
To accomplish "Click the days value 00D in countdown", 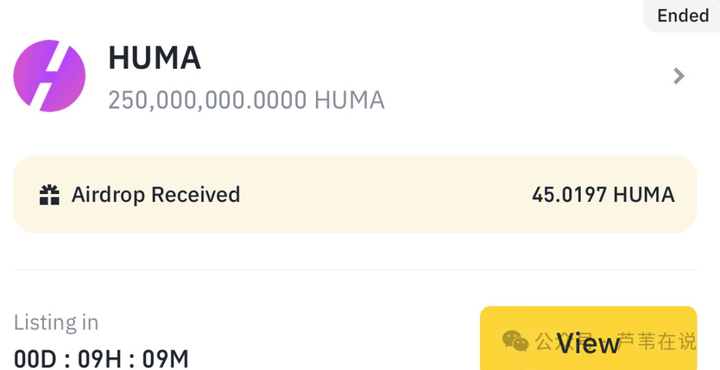I will (x=35, y=359).
